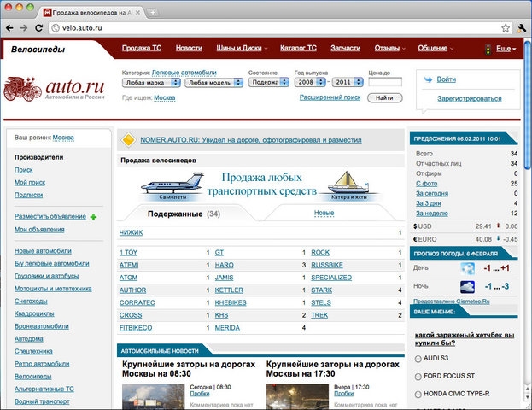Image resolution: width=532 pixels, height=410 pixels.
Task: Open the Любая марка dropdown
Action: click(x=151, y=84)
